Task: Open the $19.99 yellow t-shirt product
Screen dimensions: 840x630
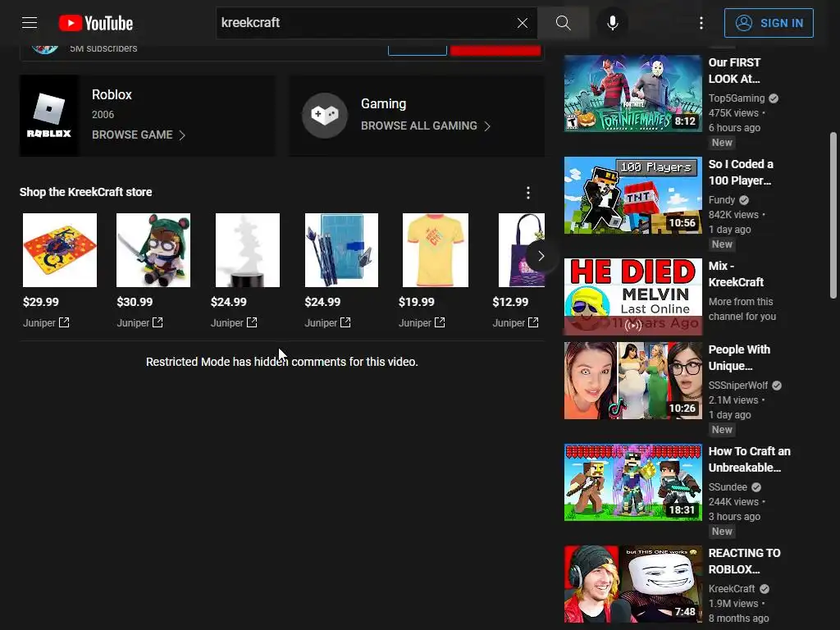Action: [435, 250]
